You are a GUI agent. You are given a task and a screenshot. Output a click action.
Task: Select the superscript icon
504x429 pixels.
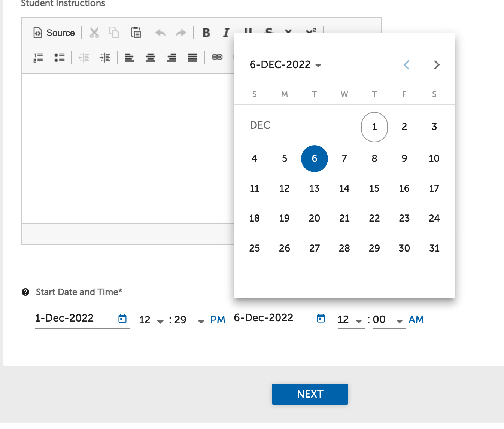(310, 33)
